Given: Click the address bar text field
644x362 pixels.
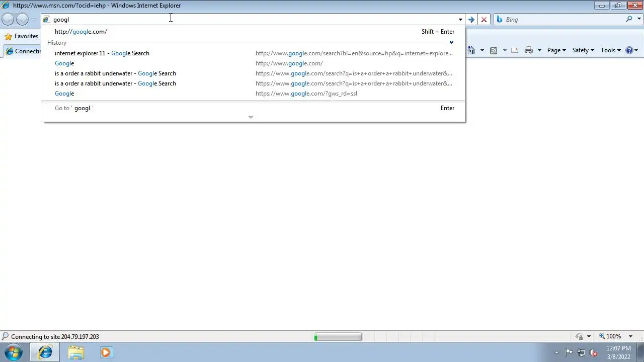Looking at the screenshot, I should click(x=253, y=20).
